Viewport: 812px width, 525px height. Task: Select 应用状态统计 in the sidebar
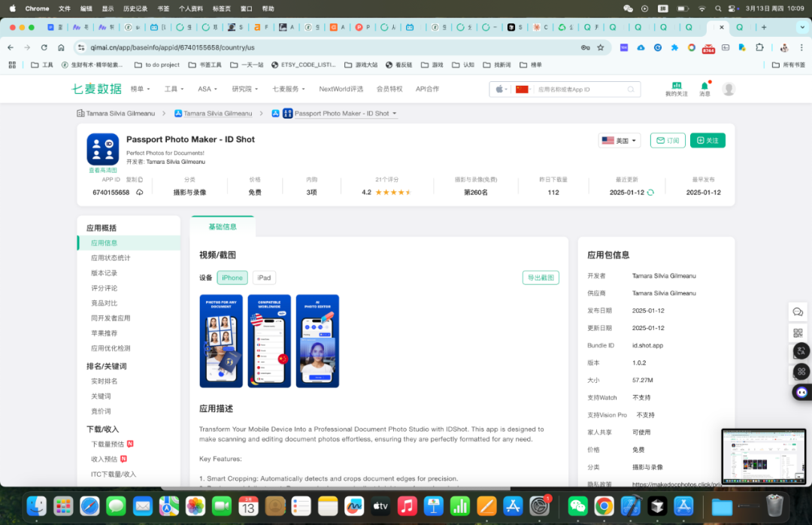111,258
